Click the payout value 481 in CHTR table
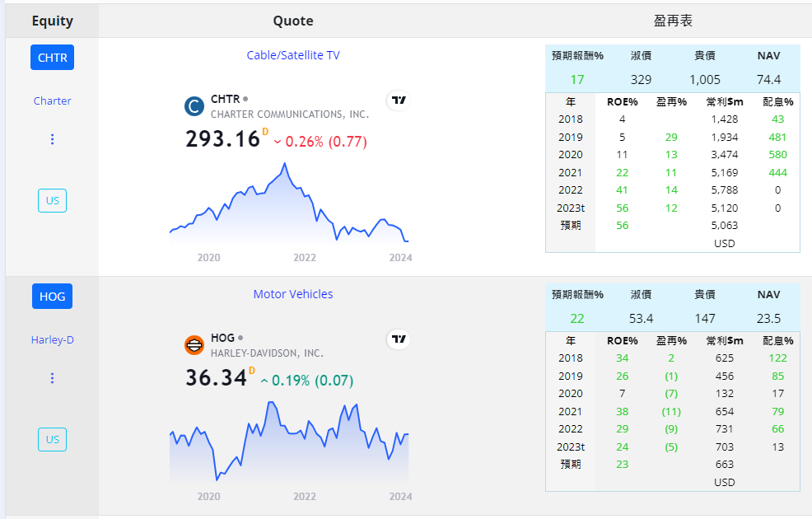The height and width of the screenshot is (519, 812). pyautogui.click(x=777, y=138)
